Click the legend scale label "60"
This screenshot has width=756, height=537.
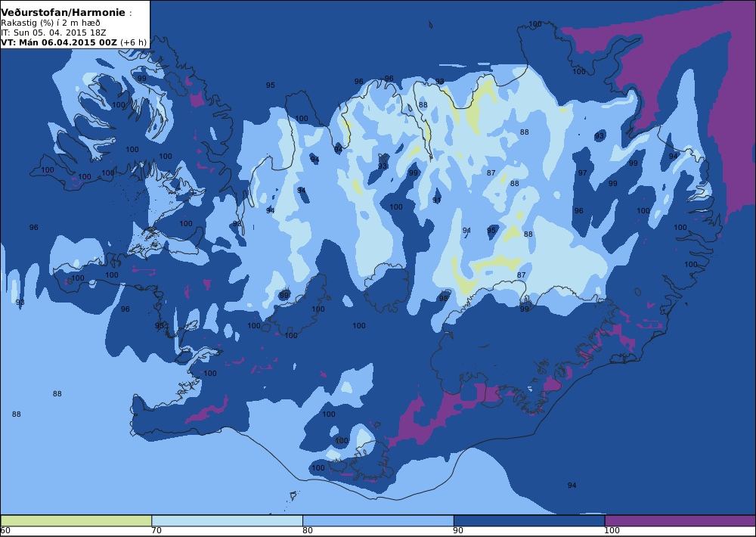point(6,531)
